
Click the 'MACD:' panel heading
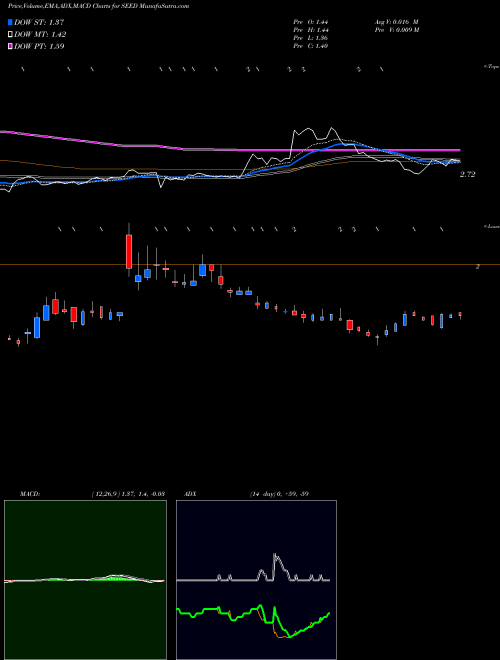point(30,494)
